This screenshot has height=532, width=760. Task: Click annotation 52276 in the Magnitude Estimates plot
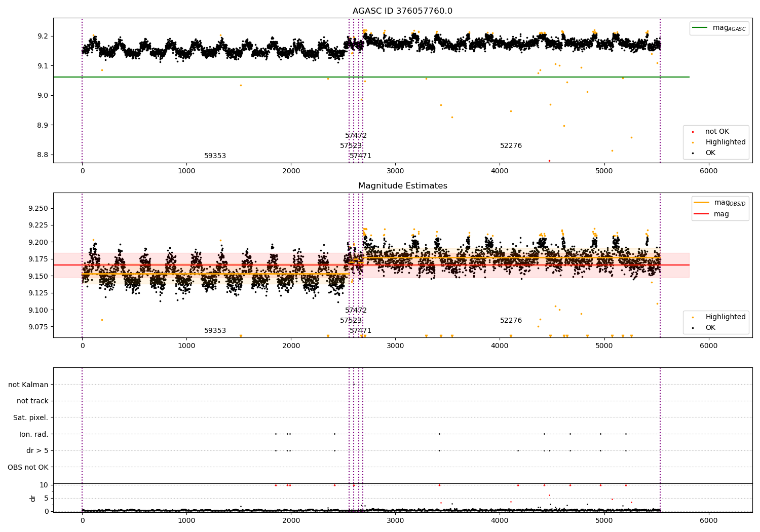[x=511, y=321]
